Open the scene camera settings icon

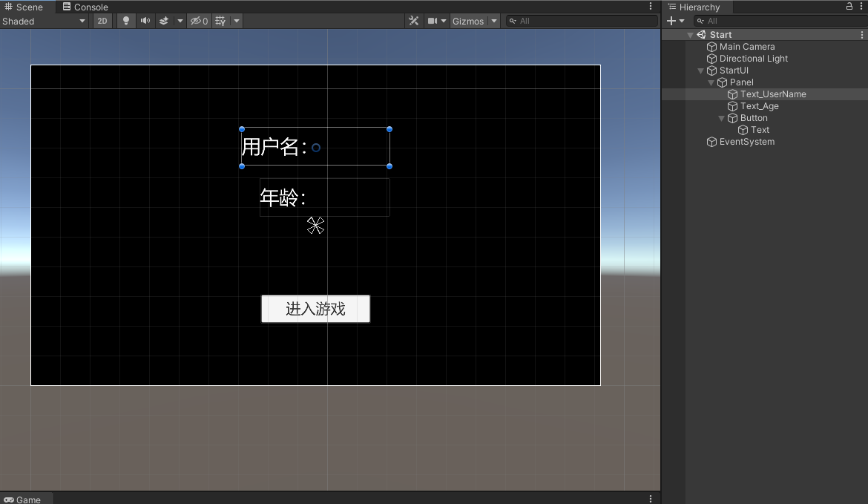(433, 21)
